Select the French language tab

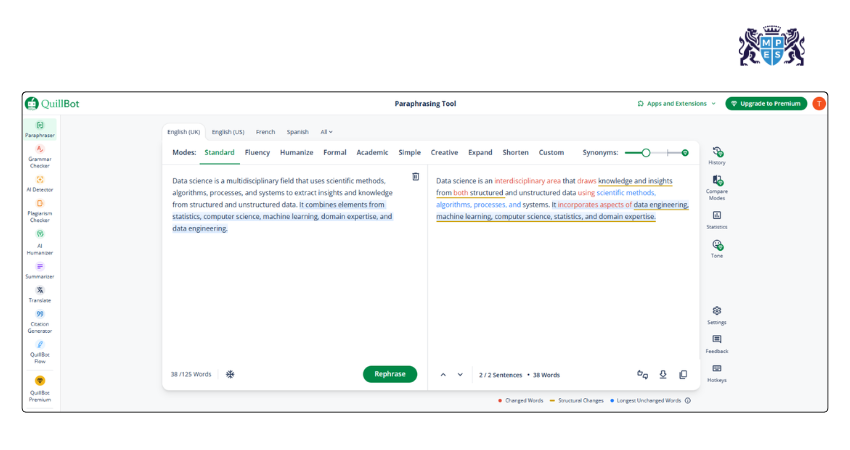pos(265,132)
